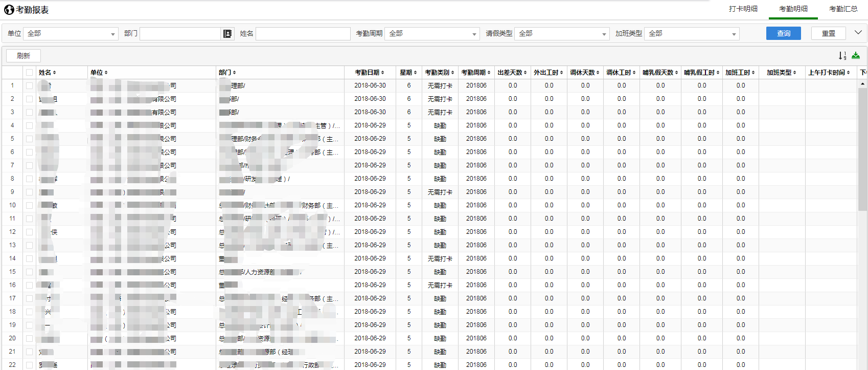Sort by 哺乳假工时 column header
This screenshot has height=370, width=868.
tap(702, 73)
